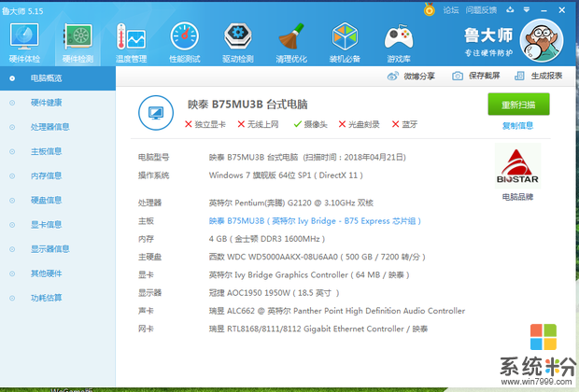
Task: Click the green 重新扫描 rescan button
Action: [x=518, y=105]
